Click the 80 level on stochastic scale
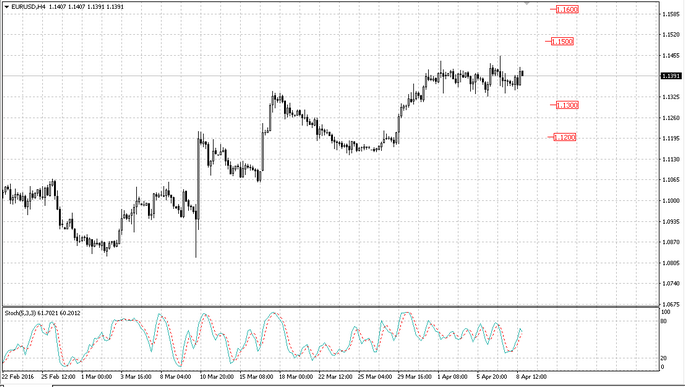685x387 pixels. tap(664, 321)
